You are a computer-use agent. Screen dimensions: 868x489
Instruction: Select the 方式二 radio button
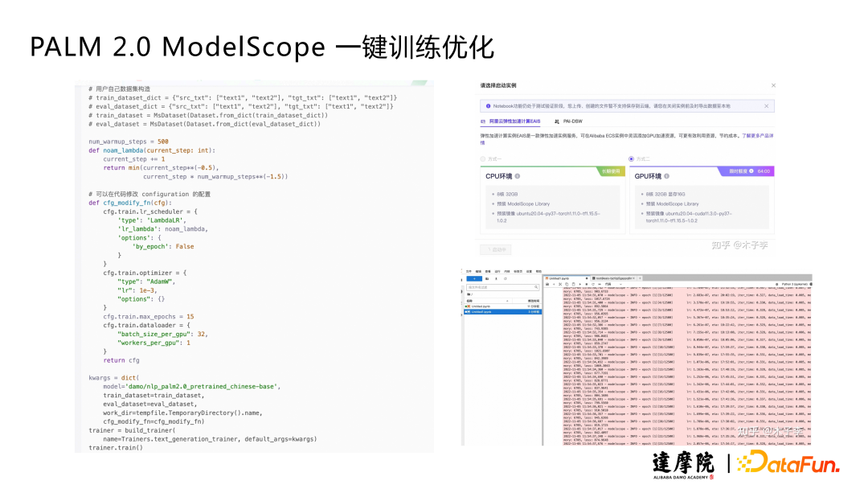point(631,159)
